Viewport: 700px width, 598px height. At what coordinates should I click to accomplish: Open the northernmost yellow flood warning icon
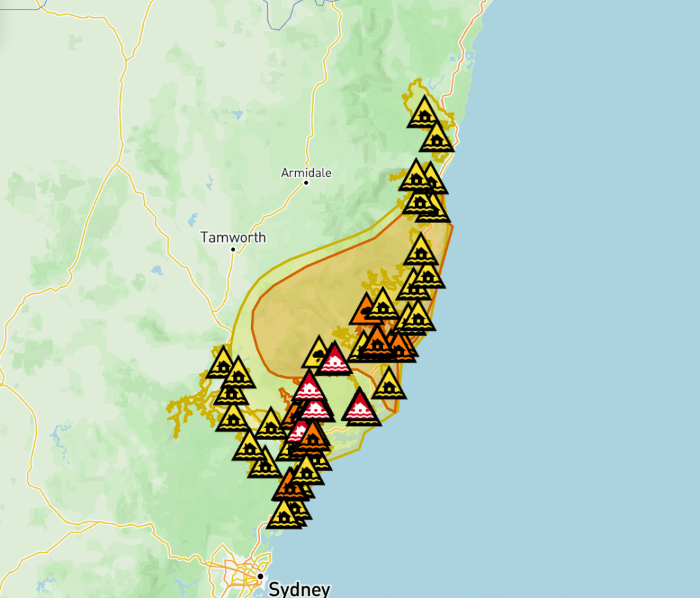point(424,113)
